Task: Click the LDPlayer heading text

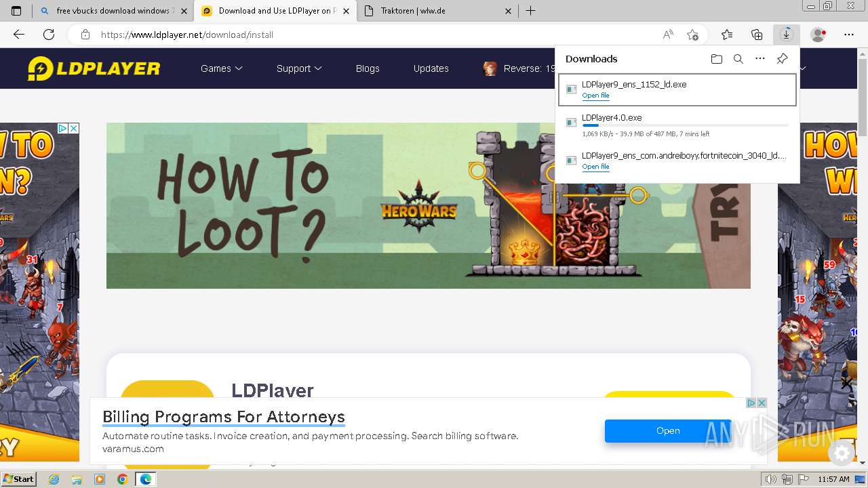Action: pos(273,390)
